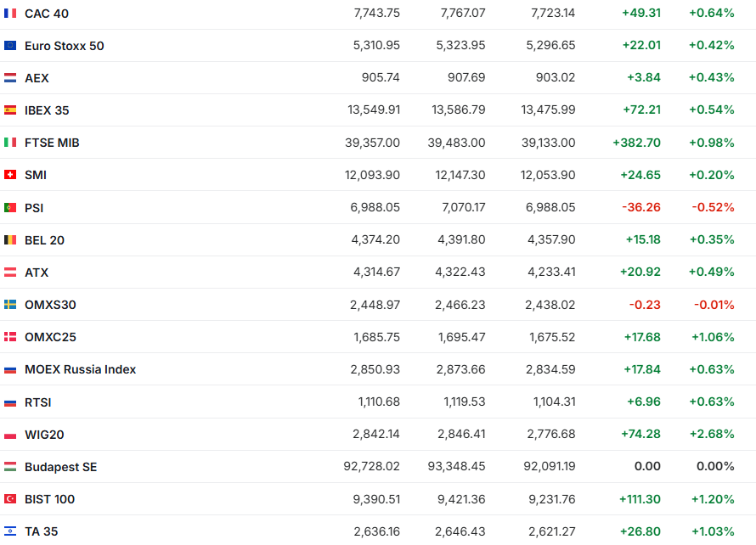Click the Israeli flag beside TA 35
Screen dimensions: 756x545
[10, 531]
